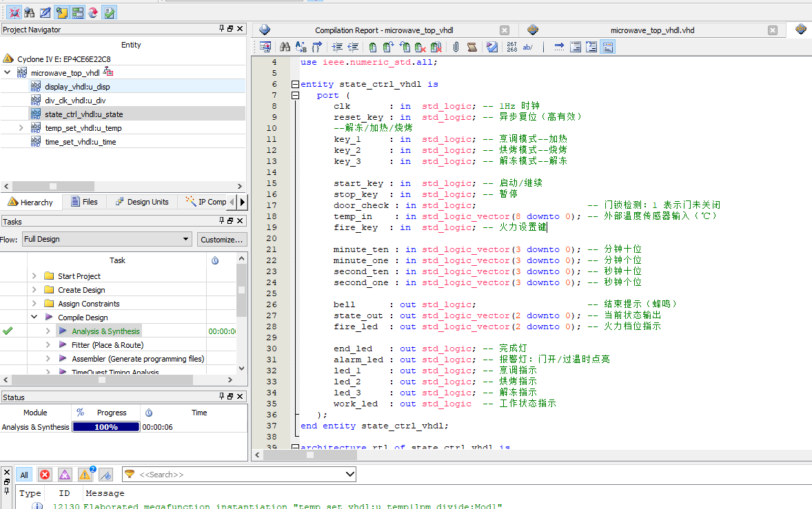Increase indent of selected code
This screenshot has height=509, width=812.
337,47
